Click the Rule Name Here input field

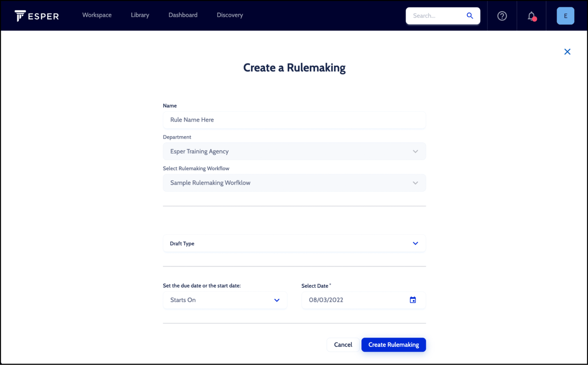point(294,120)
